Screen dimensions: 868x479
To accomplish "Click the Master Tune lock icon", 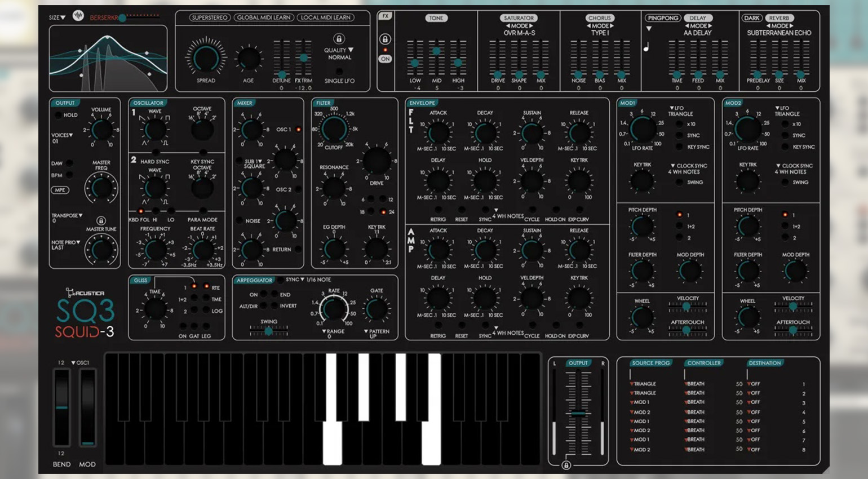I will 101,221.
